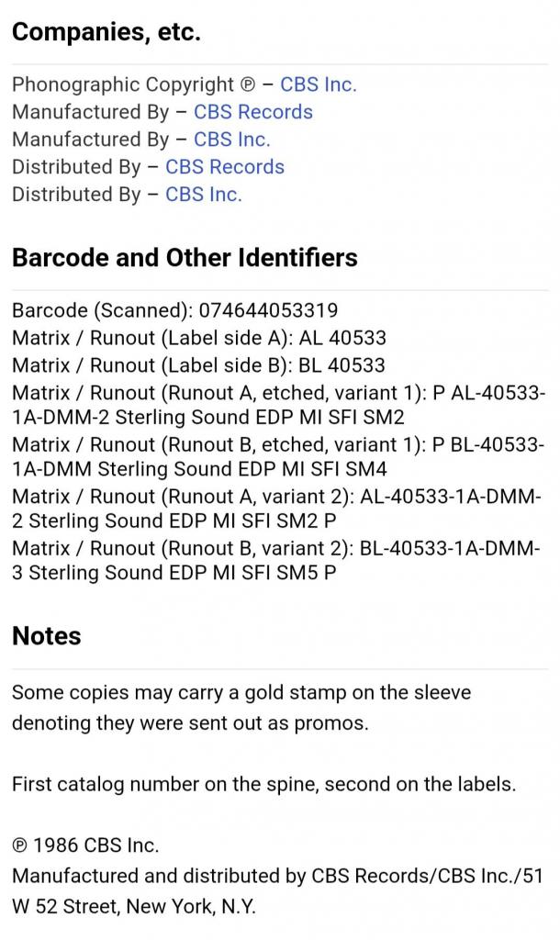Click the Label side A matrix line
560x940 pixels.
coord(198,338)
